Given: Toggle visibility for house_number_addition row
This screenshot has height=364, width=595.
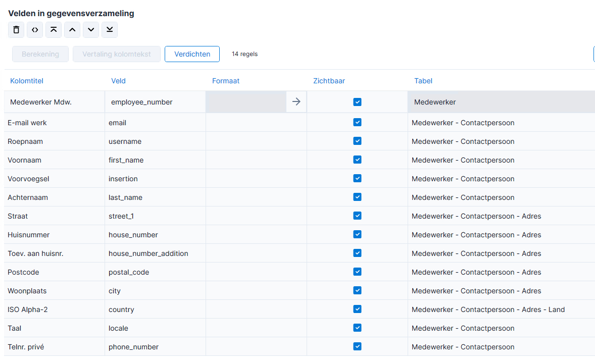Looking at the screenshot, I should [x=357, y=253].
